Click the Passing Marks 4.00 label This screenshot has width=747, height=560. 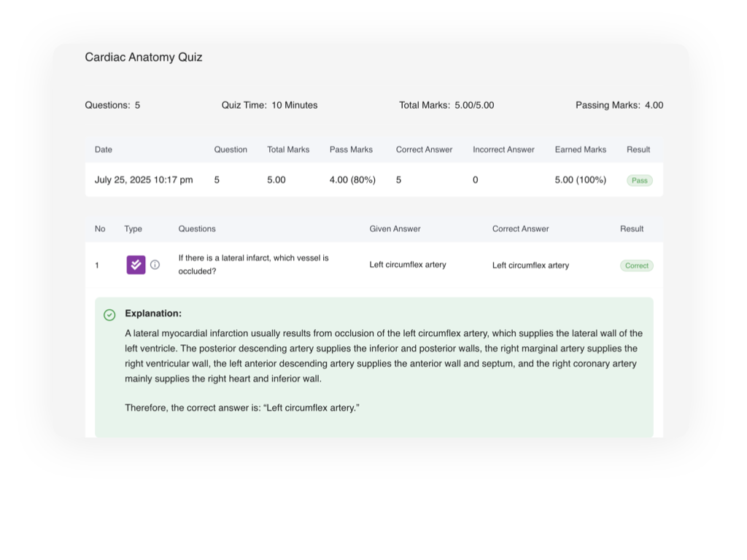[x=619, y=105]
